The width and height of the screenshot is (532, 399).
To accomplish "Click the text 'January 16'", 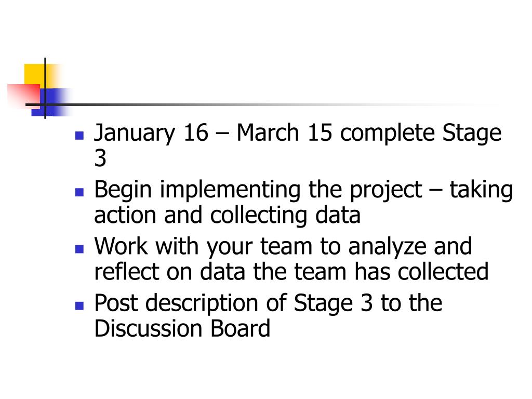I will [x=151, y=132].
